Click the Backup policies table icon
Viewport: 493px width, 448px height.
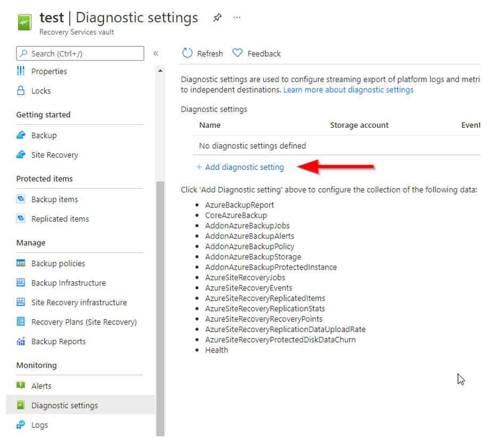point(21,263)
